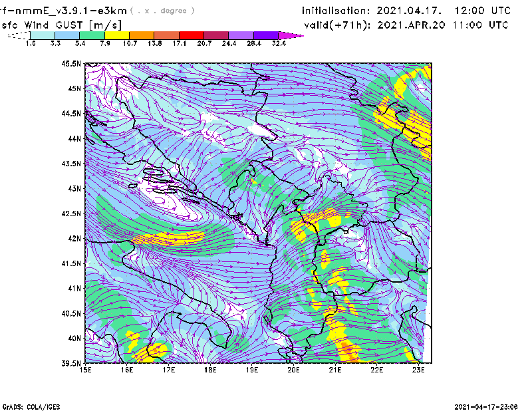Click the longitude label "17E"
Viewport: 532px width, 411px height.
(x=169, y=370)
